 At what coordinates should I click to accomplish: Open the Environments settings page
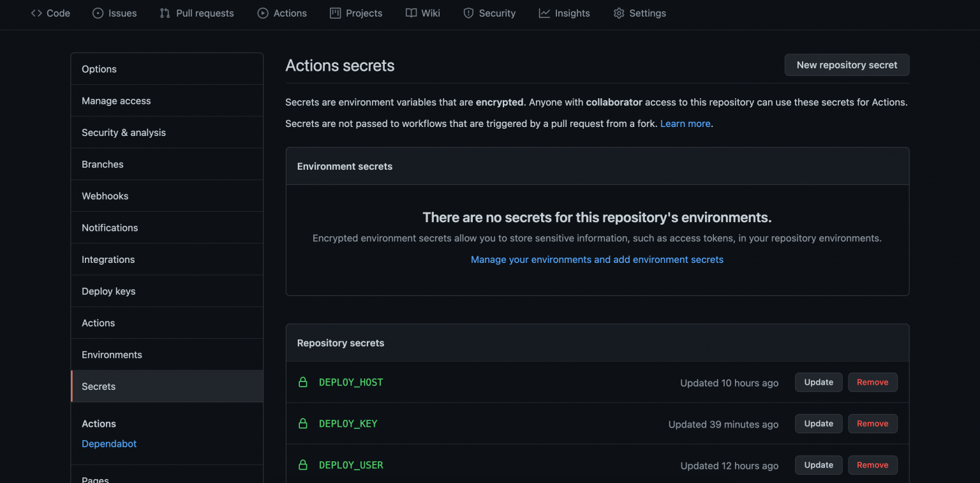[112, 354]
